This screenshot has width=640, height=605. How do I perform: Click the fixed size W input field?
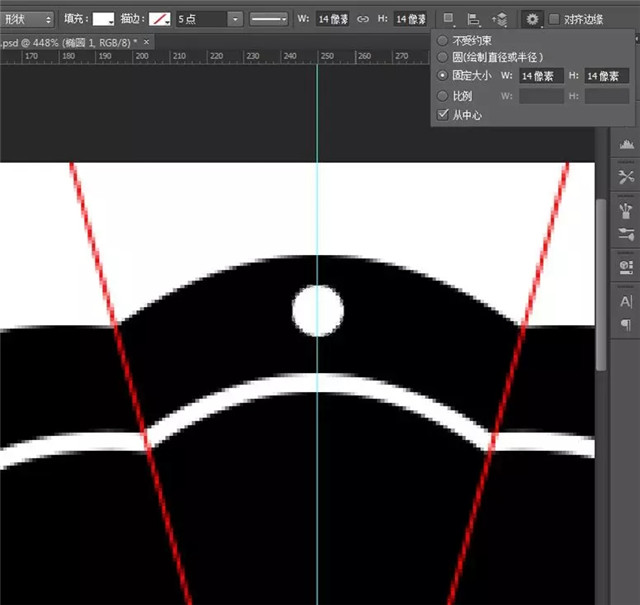(x=541, y=76)
